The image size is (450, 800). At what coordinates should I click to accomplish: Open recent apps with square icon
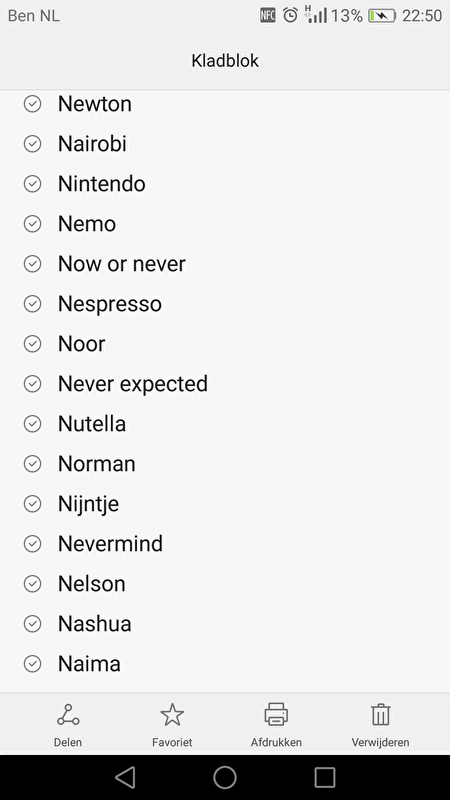(x=324, y=778)
